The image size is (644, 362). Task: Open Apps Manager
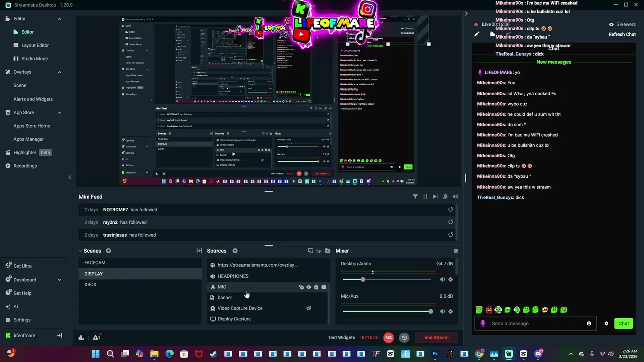(29, 139)
